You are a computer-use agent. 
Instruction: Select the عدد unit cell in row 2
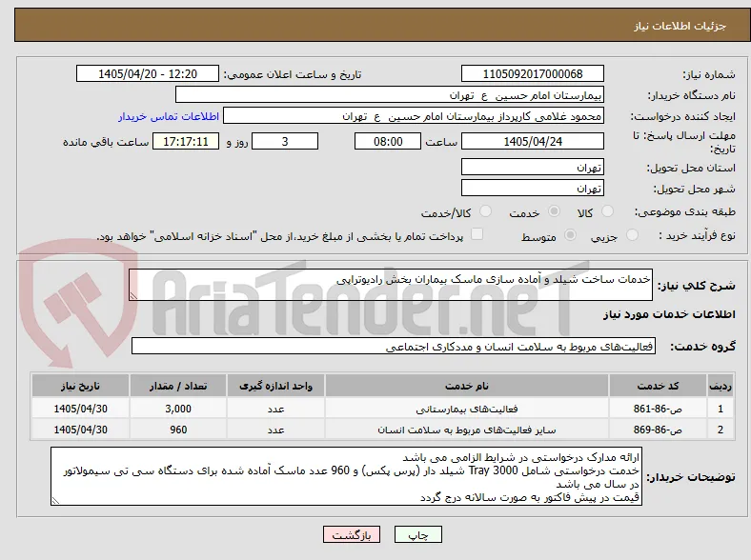point(275,430)
